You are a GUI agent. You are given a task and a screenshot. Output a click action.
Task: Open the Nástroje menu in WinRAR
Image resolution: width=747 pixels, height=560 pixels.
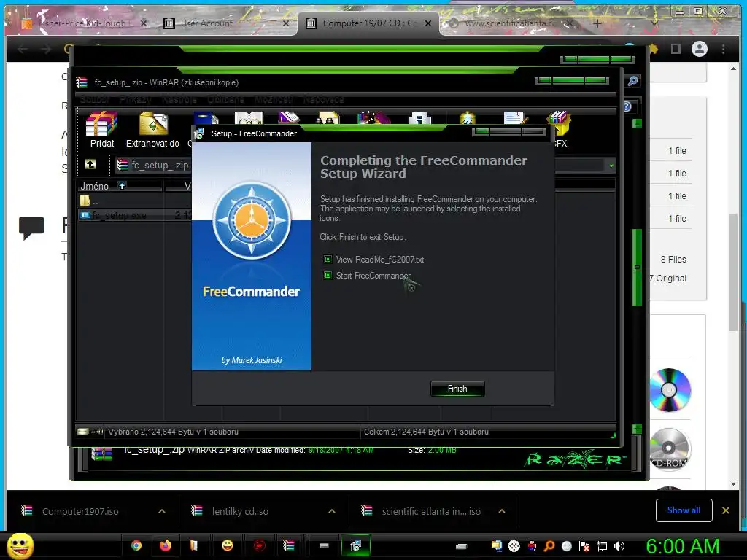179,99
